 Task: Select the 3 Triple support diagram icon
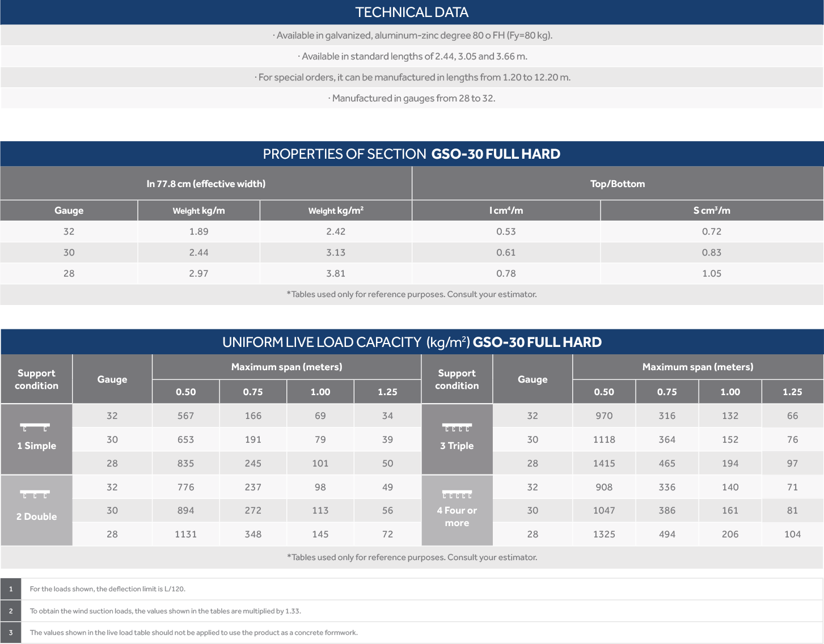pos(457,427)
